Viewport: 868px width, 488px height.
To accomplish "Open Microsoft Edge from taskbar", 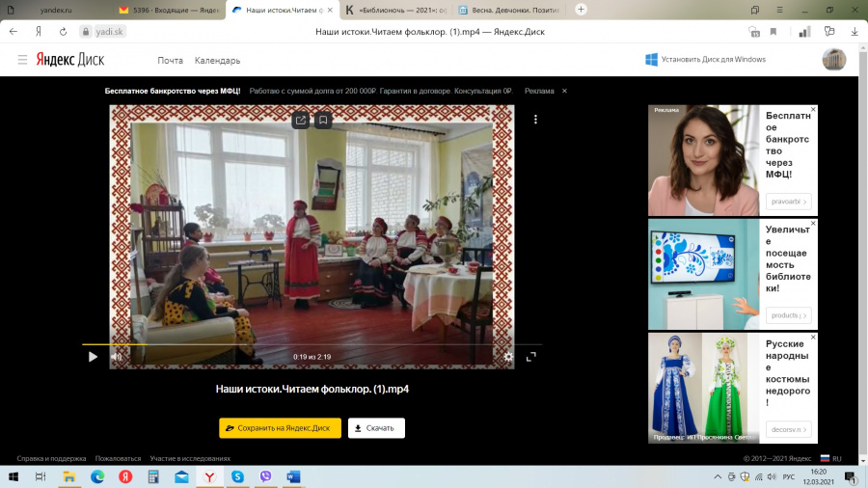I will [97, 476].
